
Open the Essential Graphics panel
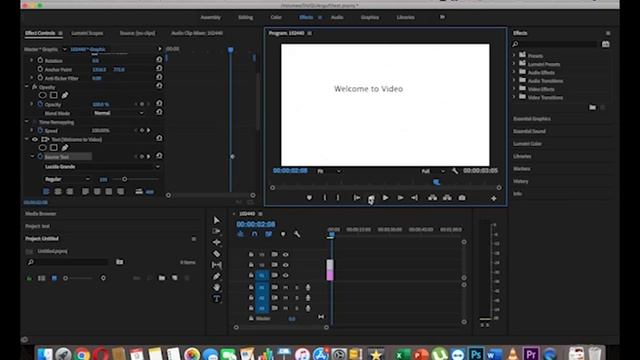coord(532,119)
